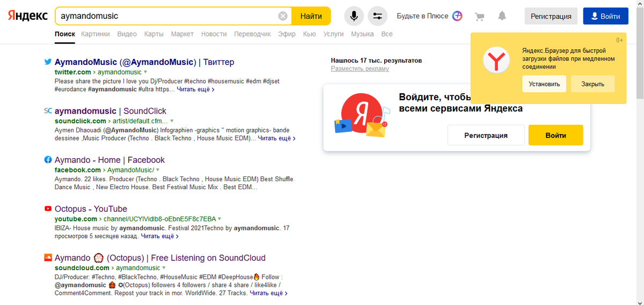Expand SoundCloud snippet via Читать ещё
This screenshot has height=305, width=644.
click(x=269, y=293)
